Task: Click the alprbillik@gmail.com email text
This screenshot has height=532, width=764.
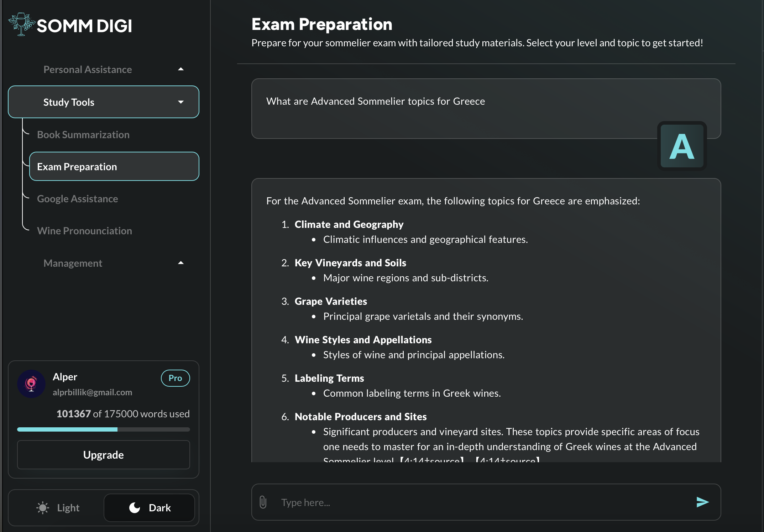Action: 92,392
